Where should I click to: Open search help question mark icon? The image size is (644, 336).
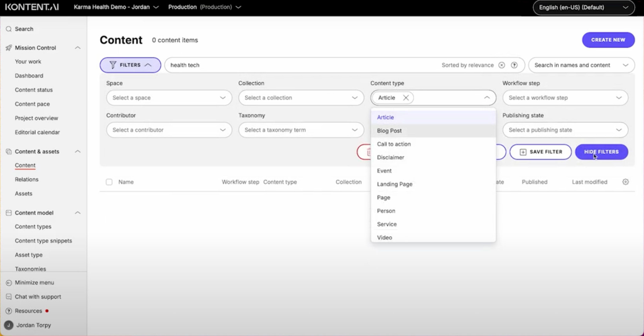(x=514, y=65)
